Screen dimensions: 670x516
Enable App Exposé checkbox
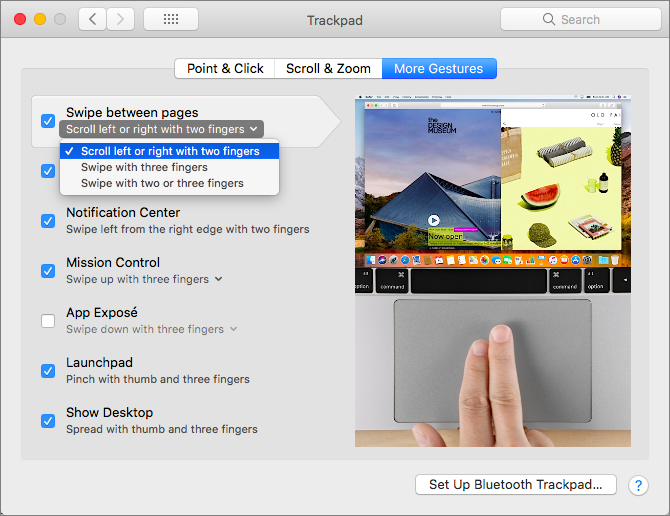[x=48, y=321]
